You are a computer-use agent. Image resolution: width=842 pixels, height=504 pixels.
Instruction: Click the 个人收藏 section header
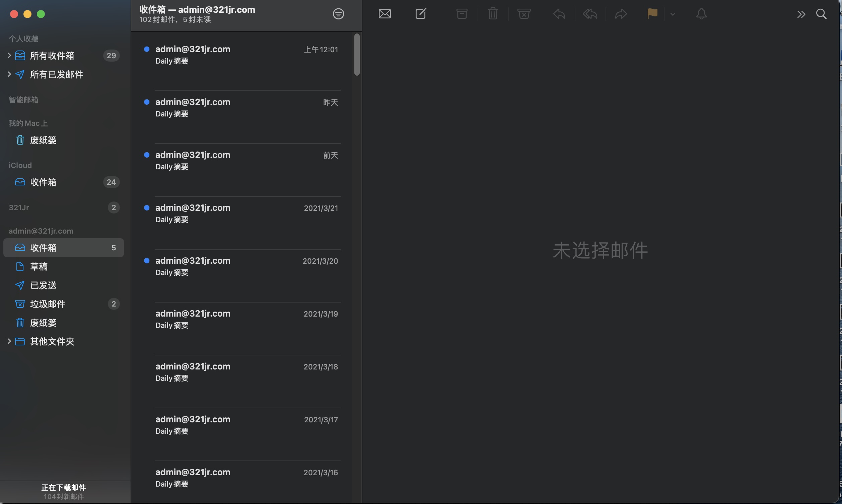coord(23,39)
